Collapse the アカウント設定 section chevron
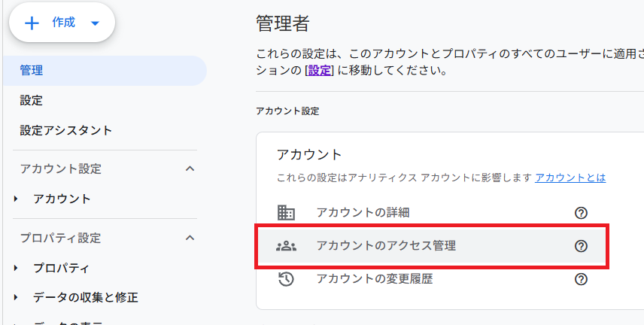 click(x=190, y=169)
